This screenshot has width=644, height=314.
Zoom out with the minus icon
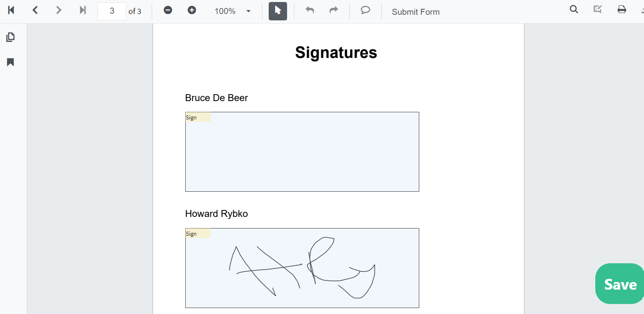point(168,10)
